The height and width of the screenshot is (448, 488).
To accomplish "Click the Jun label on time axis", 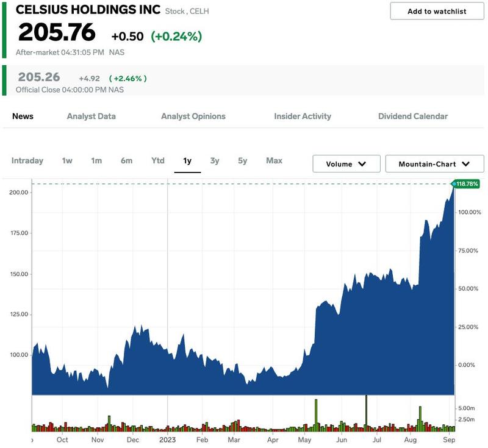I will [x=342, y=440].
